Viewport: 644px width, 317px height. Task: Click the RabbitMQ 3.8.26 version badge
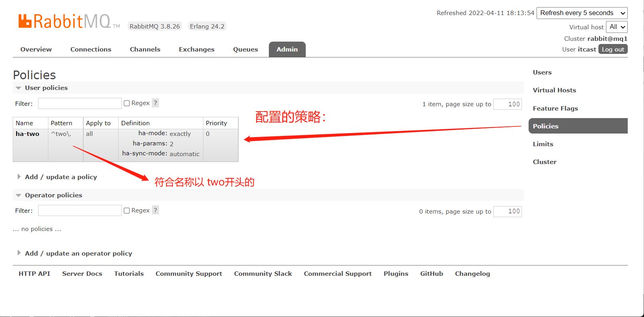(x=155, y=27)
